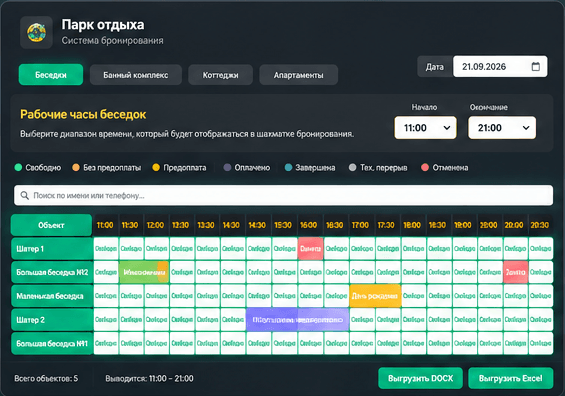Click the 11:00 slot in Большая беседка №1

coord(106,343)
